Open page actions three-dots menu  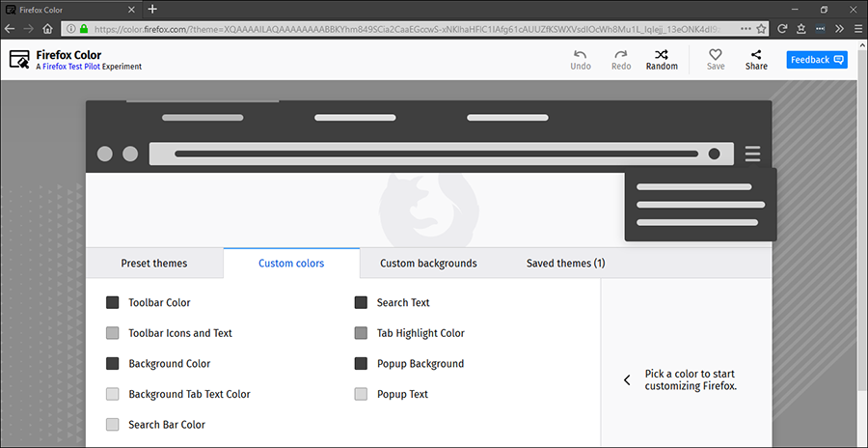click(x=746, y=29)
